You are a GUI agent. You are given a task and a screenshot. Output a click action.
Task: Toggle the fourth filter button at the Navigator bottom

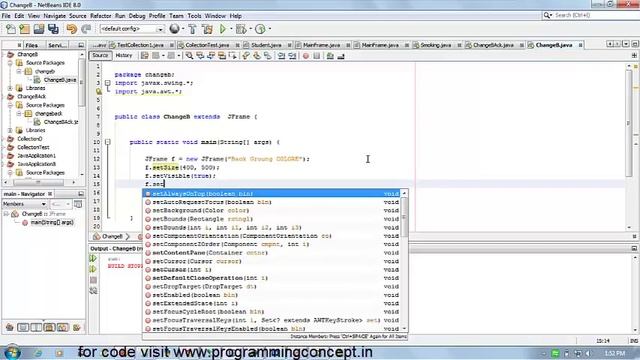(x=49, y=327)
